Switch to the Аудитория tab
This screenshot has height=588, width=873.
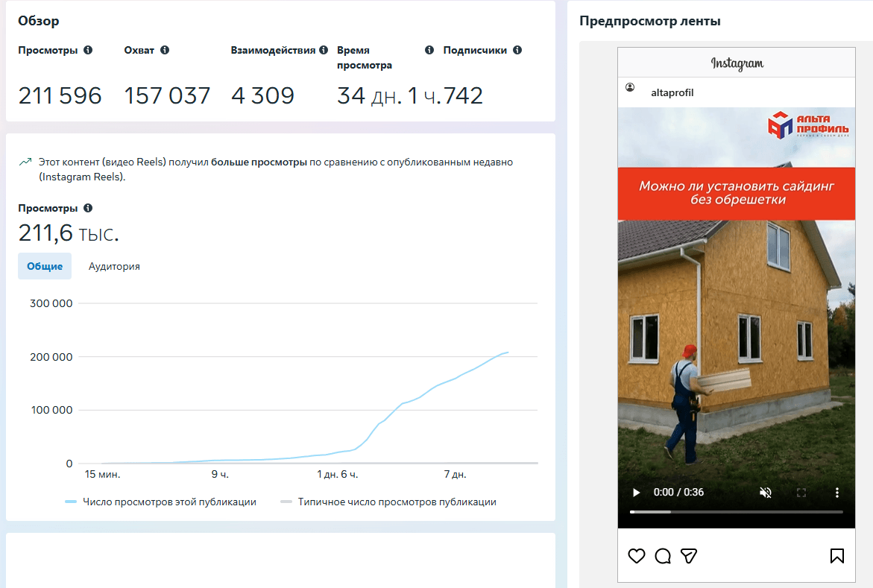[114, 266]
